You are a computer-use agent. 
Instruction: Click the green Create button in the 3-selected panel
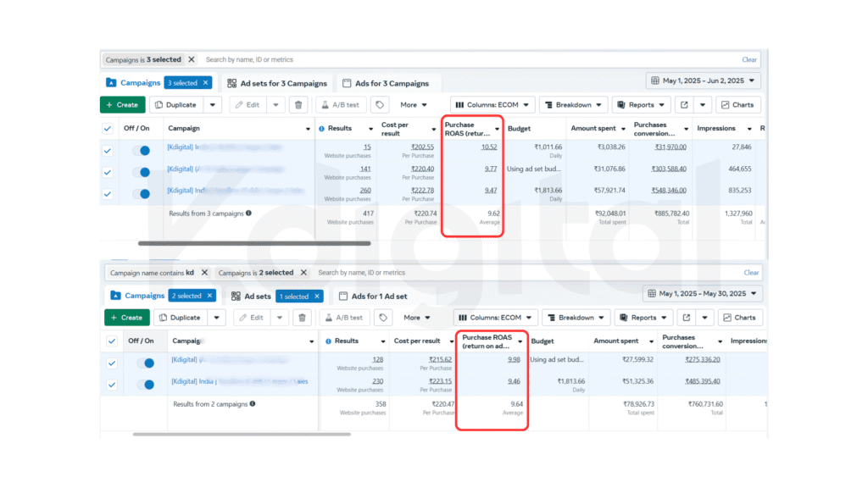point(122,105)
